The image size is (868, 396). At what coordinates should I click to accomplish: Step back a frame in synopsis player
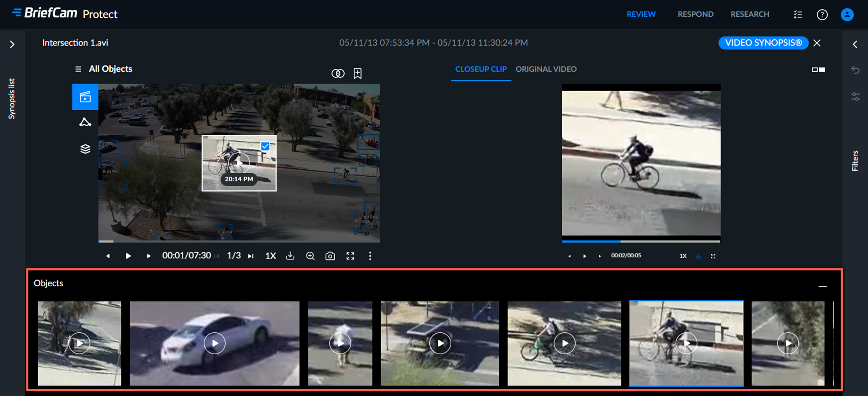pos(108,256)
